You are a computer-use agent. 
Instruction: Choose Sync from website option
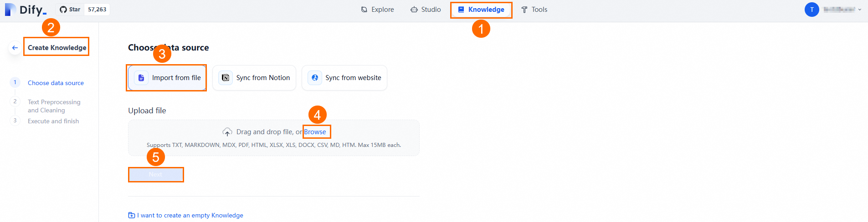point(344,78)
